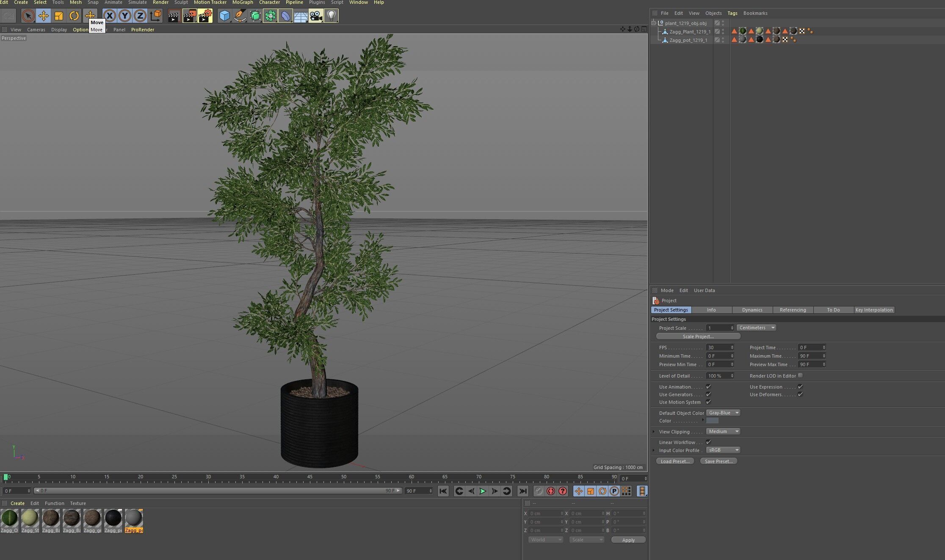Add a Light bulb object
The image size is (945, 560).
click(x=332, y=16)
